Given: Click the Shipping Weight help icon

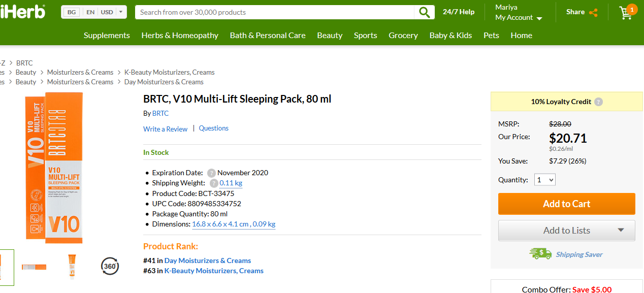Looking at the screenshot, I should 214,183.
